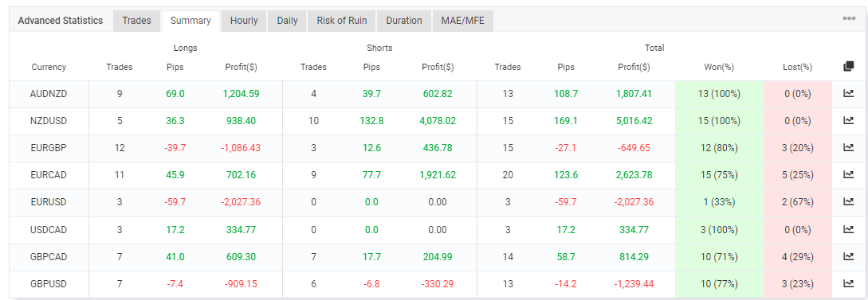Click the copy table icon in header

pyautogui.click(x=848, y=67)
